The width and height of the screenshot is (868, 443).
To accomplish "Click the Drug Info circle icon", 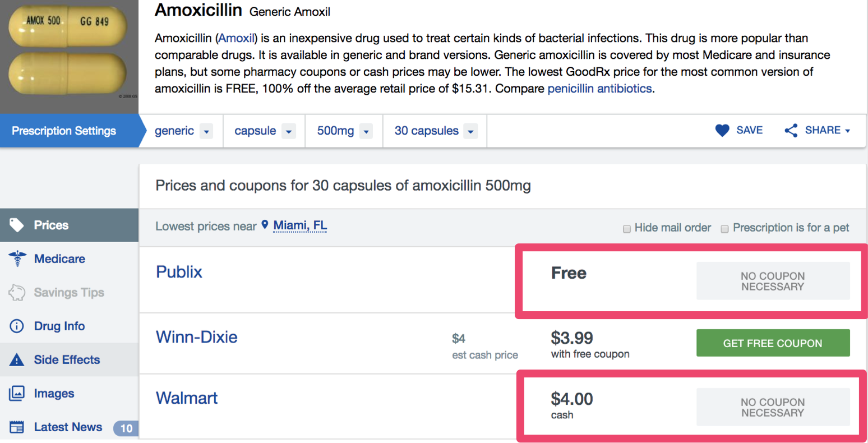I will tap(17, 326).
